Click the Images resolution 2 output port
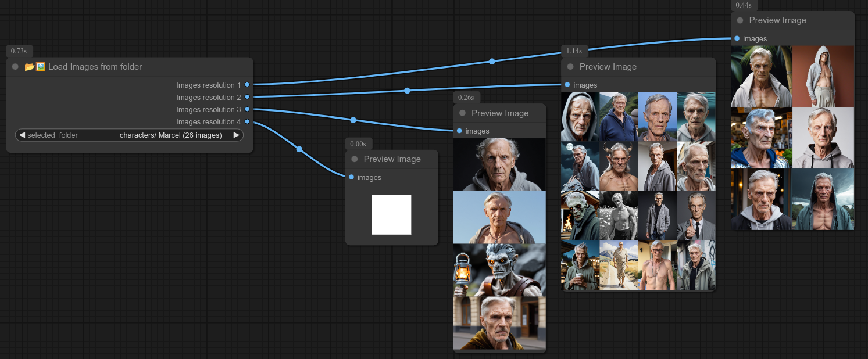Viewport: 868px width, 359px height. point(247,97)
